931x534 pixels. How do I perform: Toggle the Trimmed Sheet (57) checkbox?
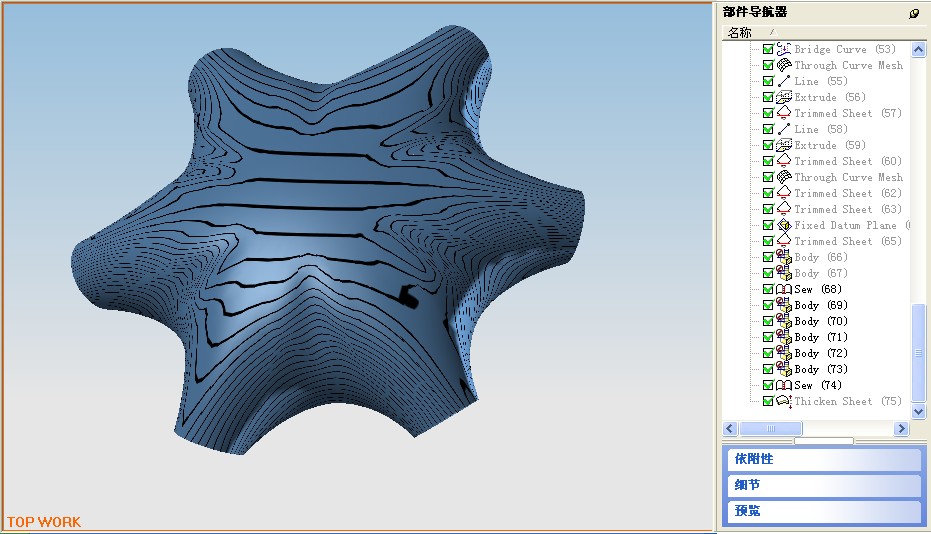click(x=768, y=113)
